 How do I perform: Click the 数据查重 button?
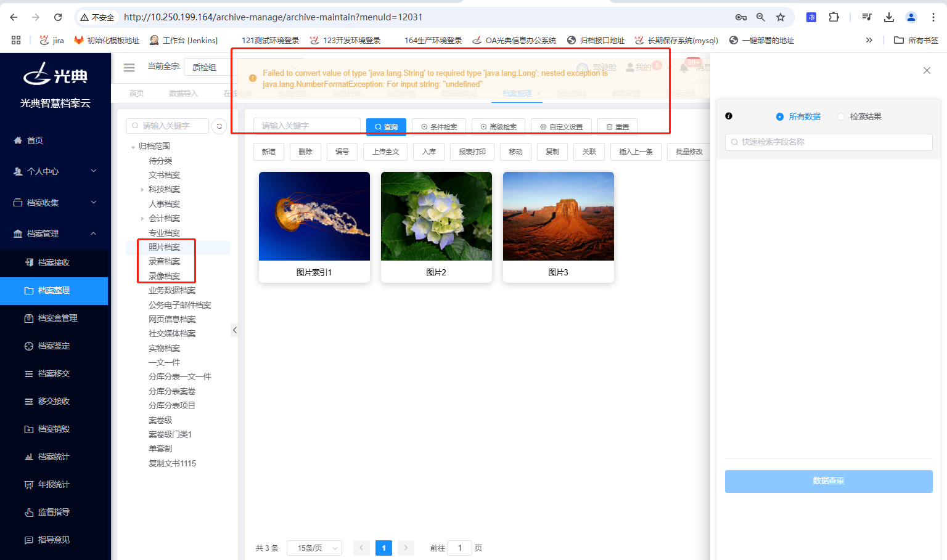click(x=829, y=481)
